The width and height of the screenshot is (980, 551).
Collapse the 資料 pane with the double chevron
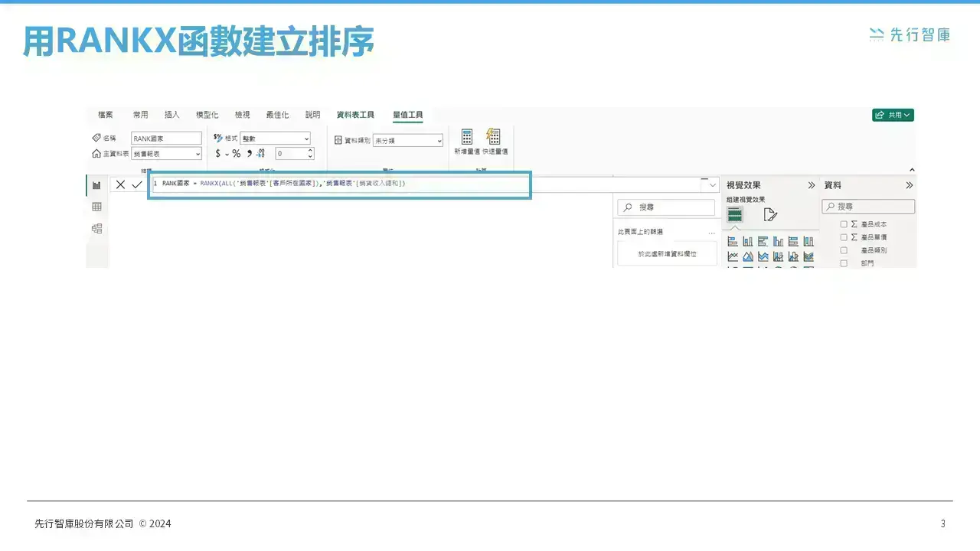pos(910,185)
